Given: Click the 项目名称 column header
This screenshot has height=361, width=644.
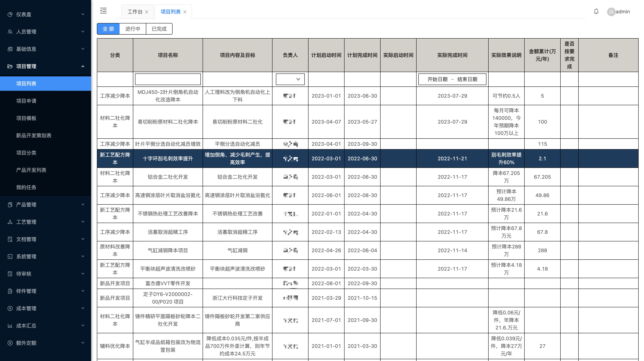Looking at the screenshot, I should tap(168, 55).
